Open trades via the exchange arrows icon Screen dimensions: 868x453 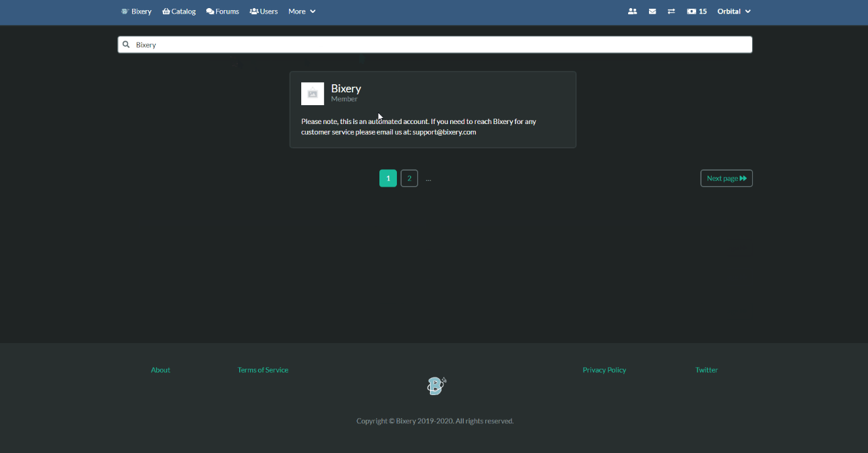click(671, 11)
